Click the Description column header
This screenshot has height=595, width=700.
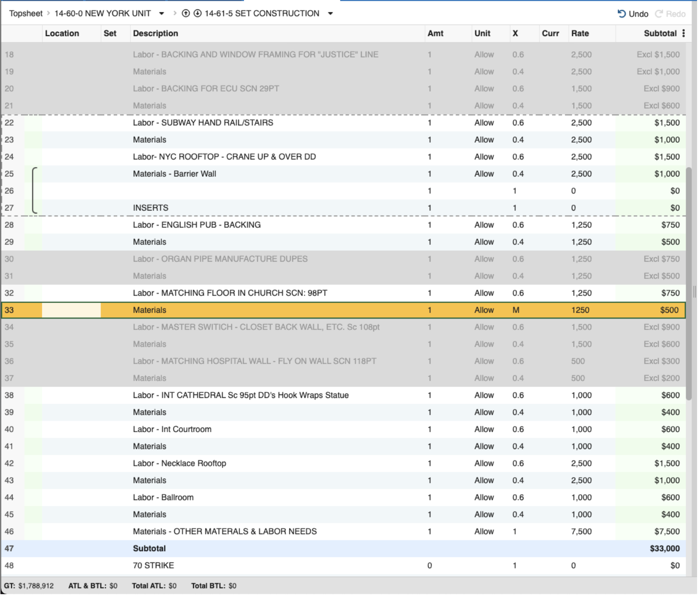pos(155,33)
